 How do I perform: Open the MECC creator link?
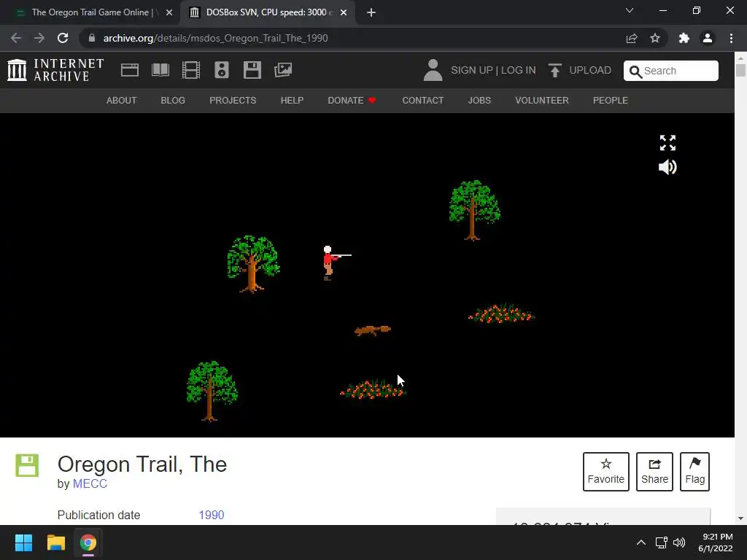point(90,484)
